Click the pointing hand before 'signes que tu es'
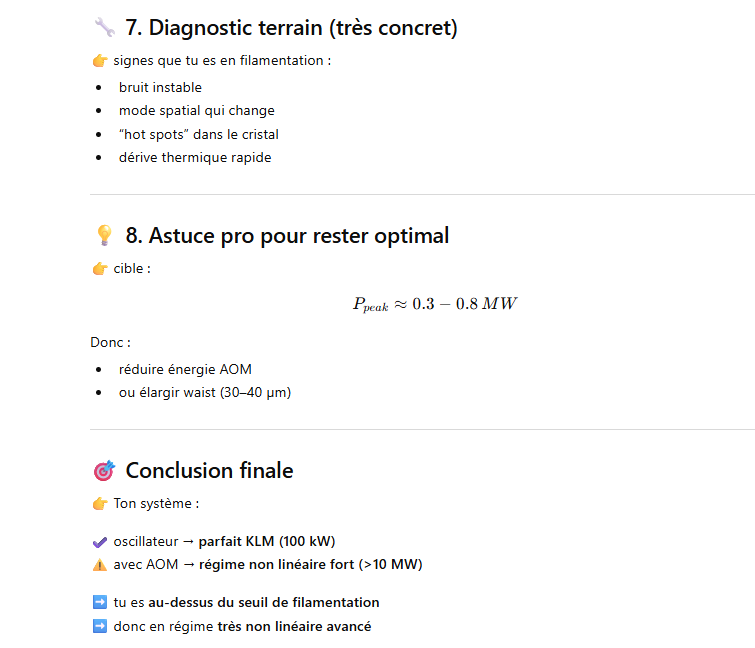This screenshot has height=648, width=755. (100, 61)
